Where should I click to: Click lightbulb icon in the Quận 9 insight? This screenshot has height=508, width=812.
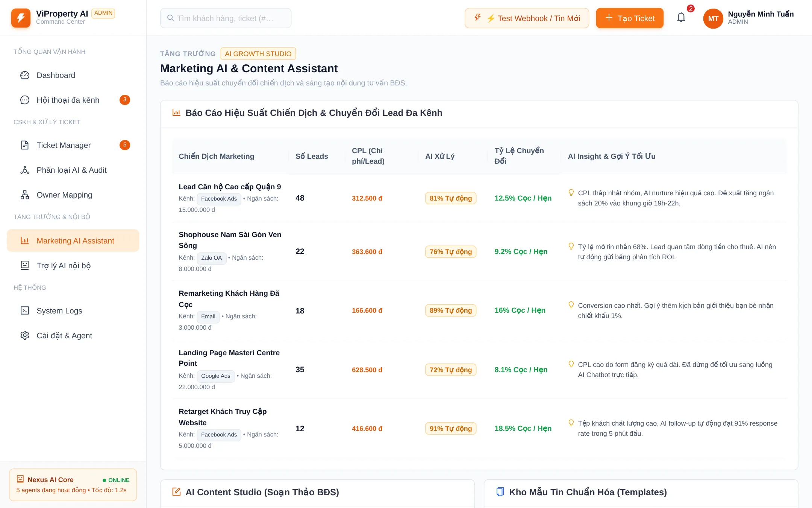tap(571, 193)
